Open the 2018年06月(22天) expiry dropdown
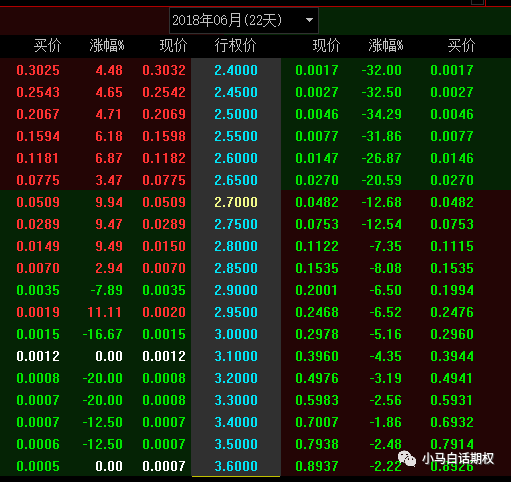The image size is (511, 482). (x=244, y=20)
